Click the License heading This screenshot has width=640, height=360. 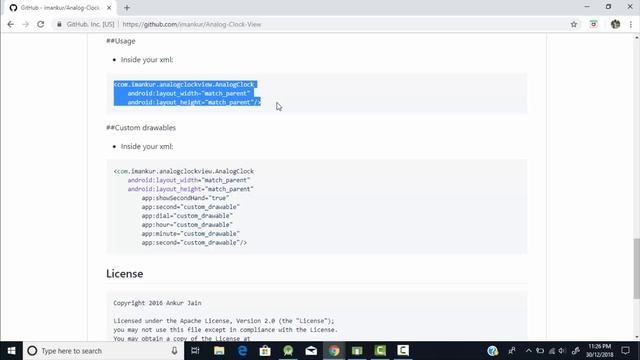click(124, 273)
